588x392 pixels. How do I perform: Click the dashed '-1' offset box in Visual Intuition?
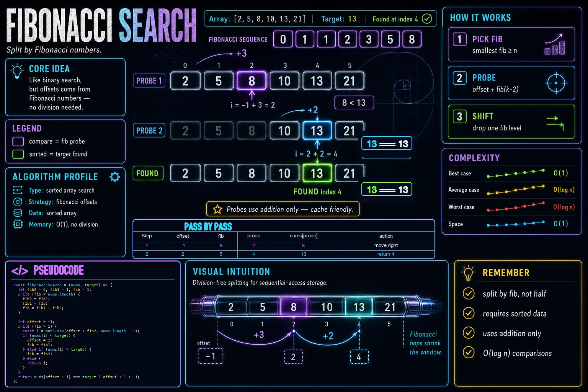[x=211, y=356]
